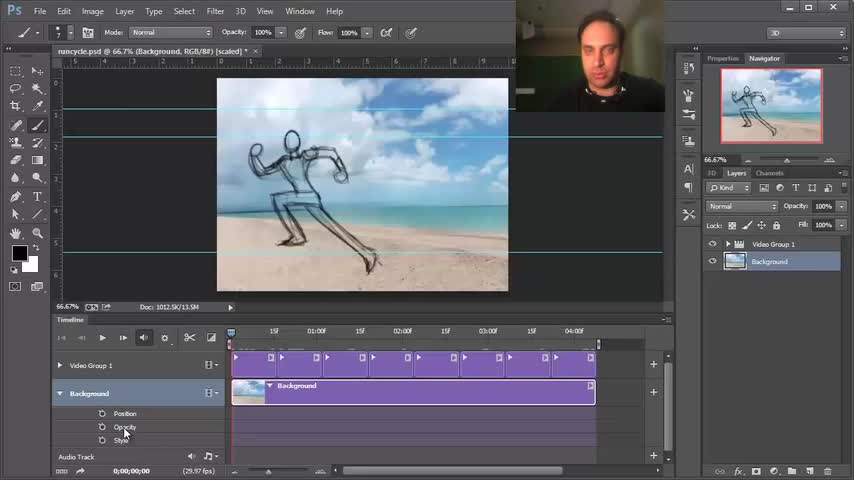Select the Eraser tool
The height and width of the screenshot is (480, 854).
[15, 160]
